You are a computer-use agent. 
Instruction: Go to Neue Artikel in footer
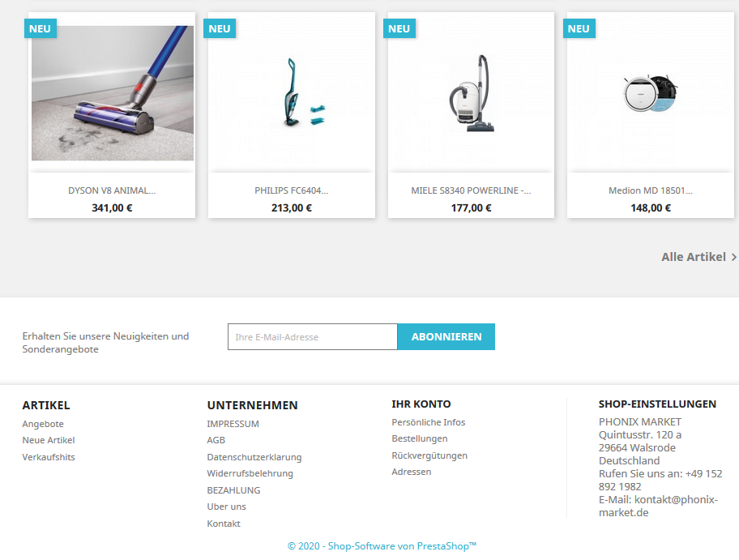49,440
